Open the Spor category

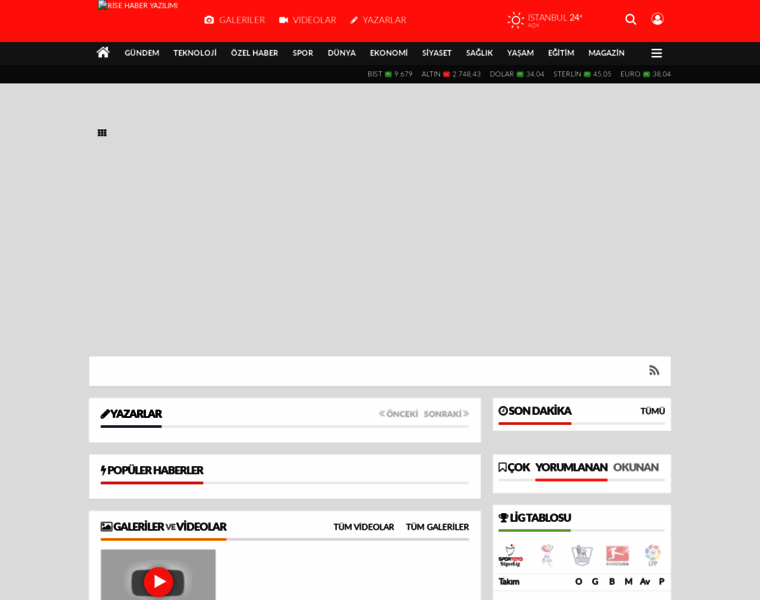point(303,53)
